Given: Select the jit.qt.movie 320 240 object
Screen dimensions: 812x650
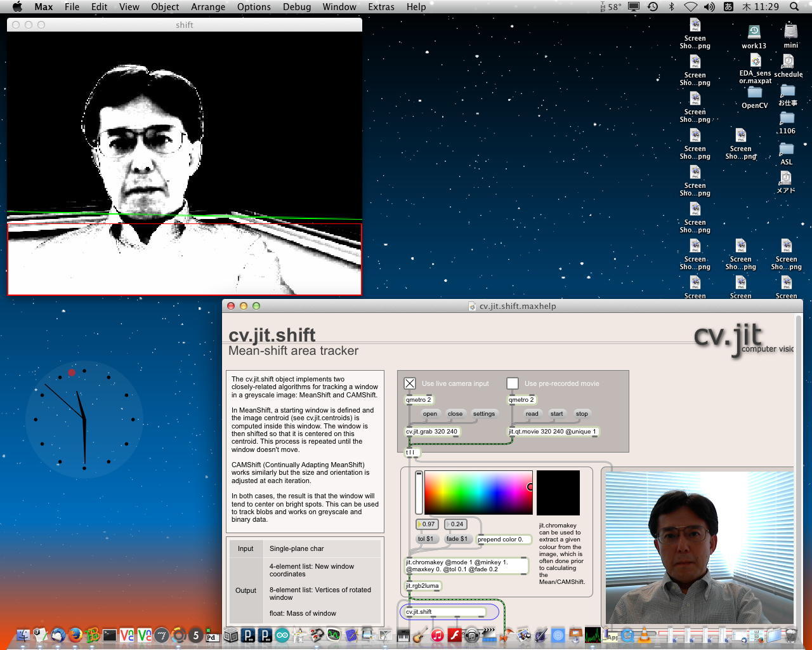Looking at the screenshot, I should 553,432.
